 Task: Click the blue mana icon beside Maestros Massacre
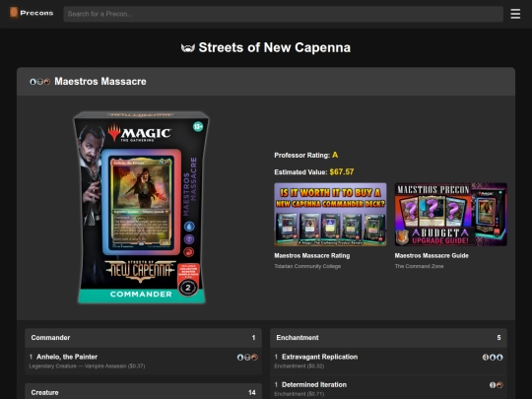point(33,82)
